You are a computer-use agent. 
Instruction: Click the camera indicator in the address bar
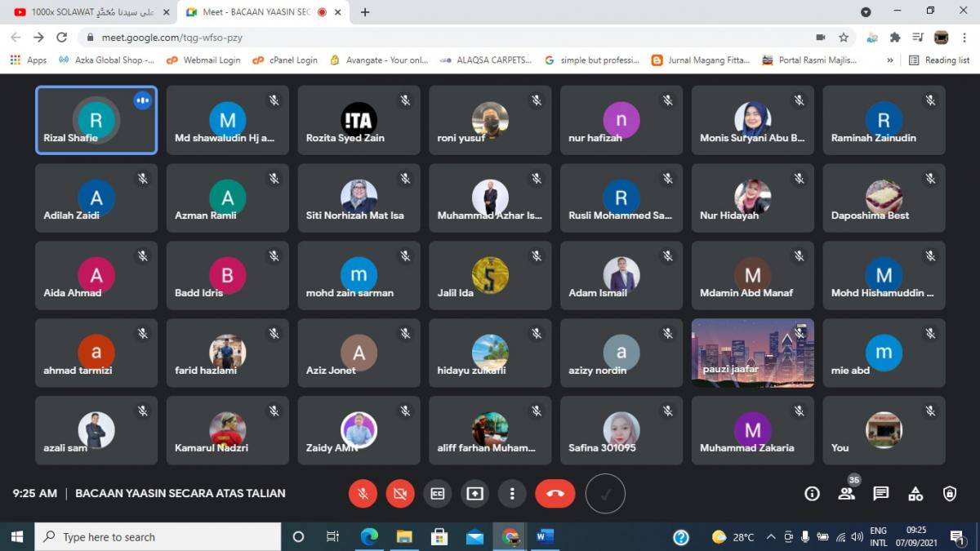tap(820, 38)
